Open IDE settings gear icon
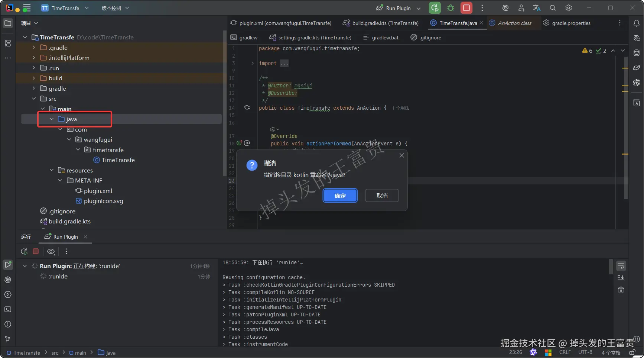 tap(569, 8)
